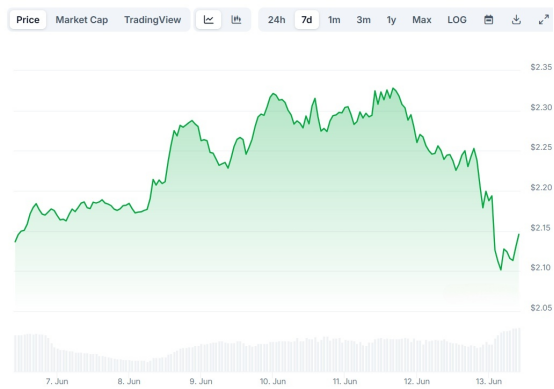Click the $2.30 price axis label

click(541, 107)
